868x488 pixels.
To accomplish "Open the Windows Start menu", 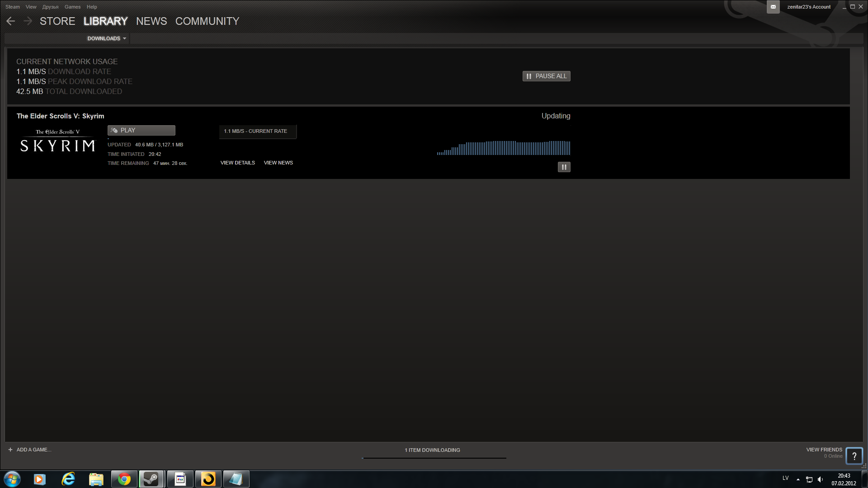I will coord(12,479).
